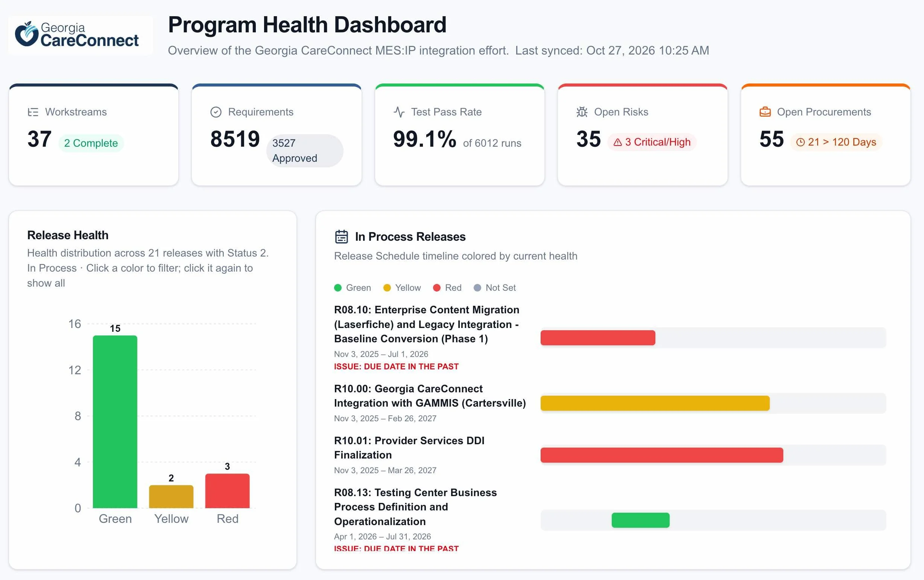Click the Release Health heading
This screenshot has width=924, height=580.
coord(68,235)
